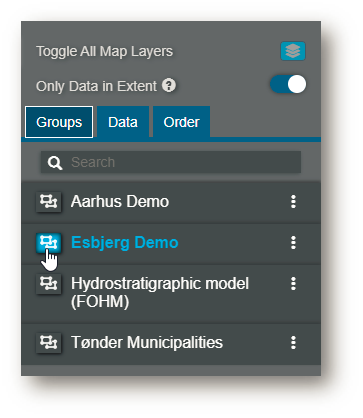The image size is (363, 418).
Task: Click the Hydrostratigraphic model group icon
Action: (49, 284)
